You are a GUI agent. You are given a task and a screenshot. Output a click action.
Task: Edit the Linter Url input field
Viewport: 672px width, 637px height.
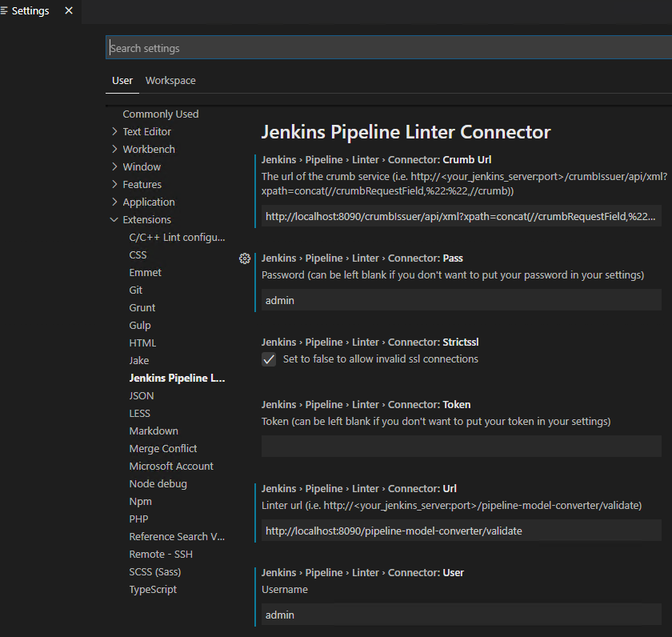461,531
